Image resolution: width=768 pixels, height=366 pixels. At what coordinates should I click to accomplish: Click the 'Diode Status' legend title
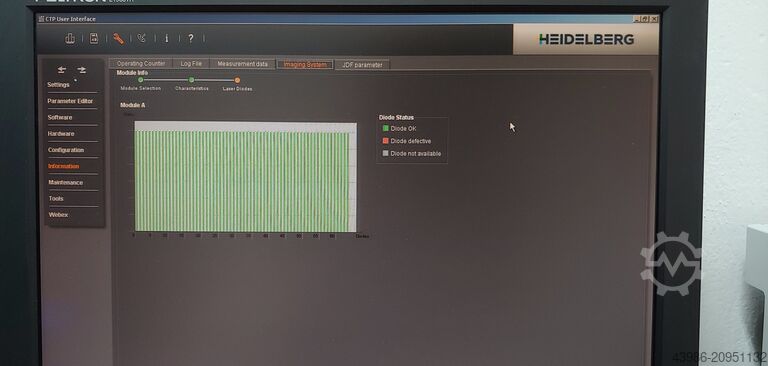tap(396, 118)
